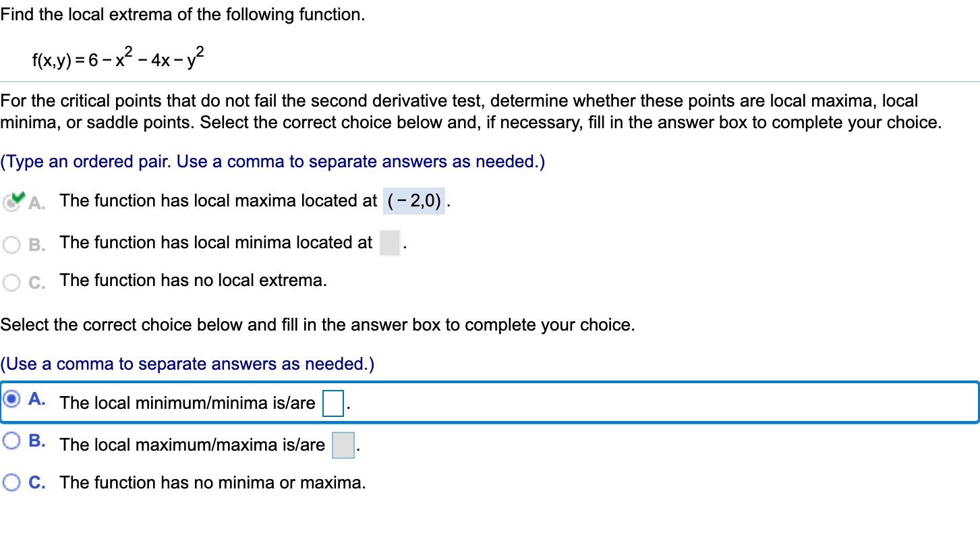This screenshot has width=980, height=533.
Task: Click the highlighted answer choice A row
Action: click(472, 402)
